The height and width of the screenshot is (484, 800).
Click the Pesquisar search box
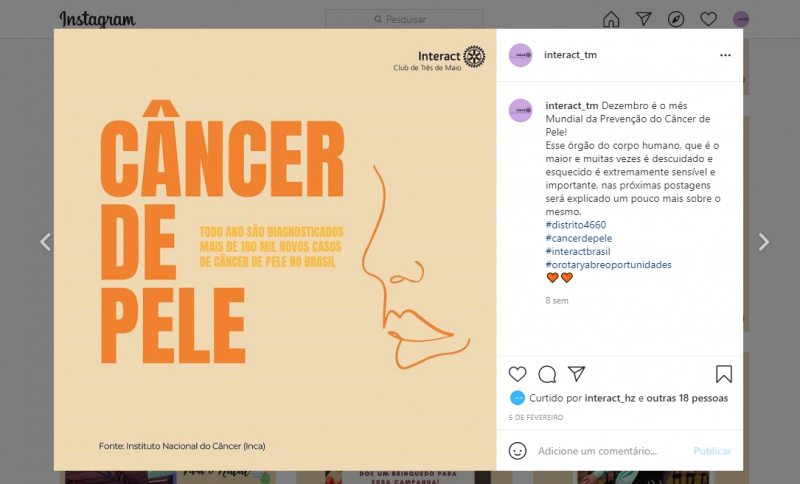click(404, 19)
